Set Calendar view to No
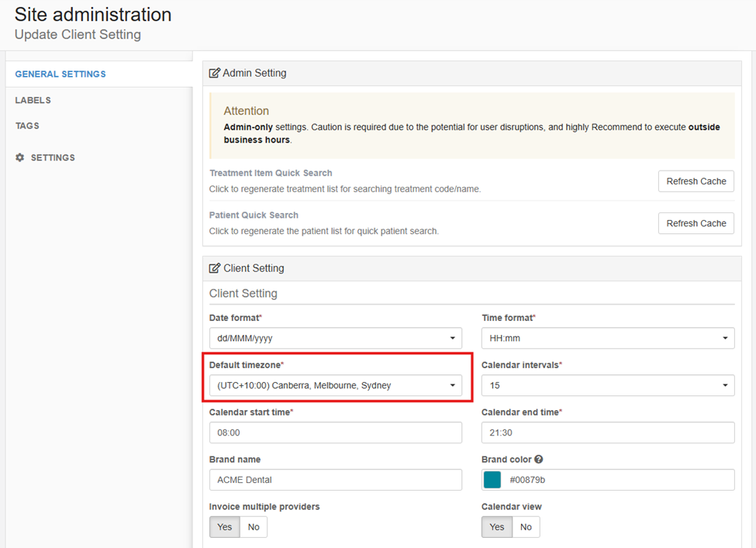This screenshot has height=548, width=756. tap(526, 527)
